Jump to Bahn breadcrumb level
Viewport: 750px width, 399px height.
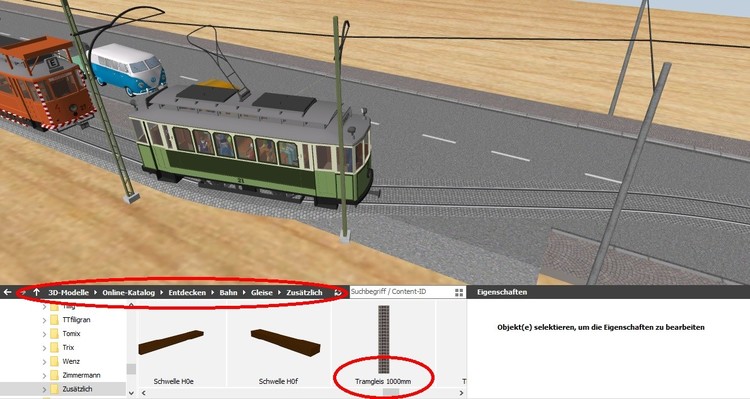point(228,292)
